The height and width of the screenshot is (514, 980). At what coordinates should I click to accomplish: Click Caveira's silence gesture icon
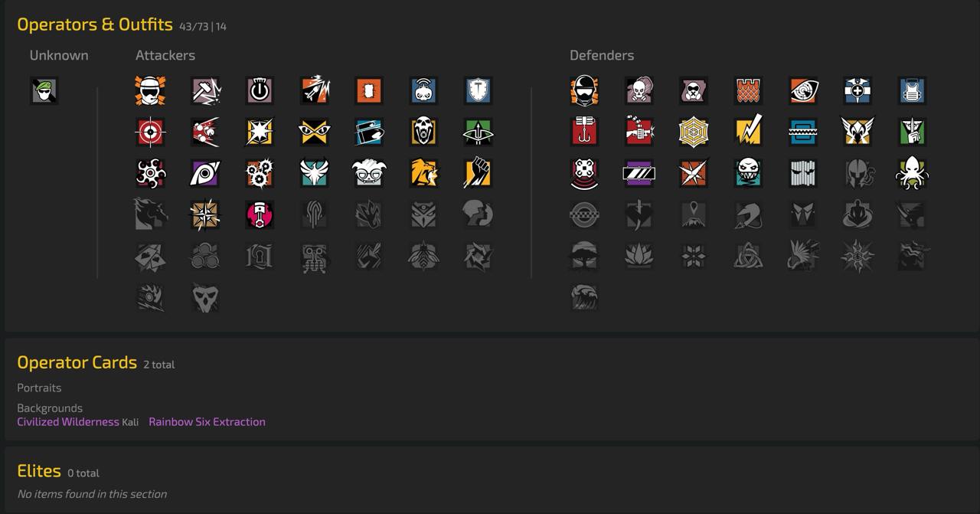pyautogui.click(x=913, y=132)
